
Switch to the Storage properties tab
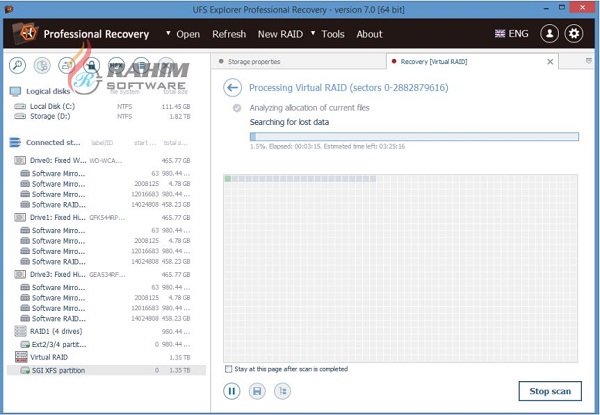click(298, 62)
